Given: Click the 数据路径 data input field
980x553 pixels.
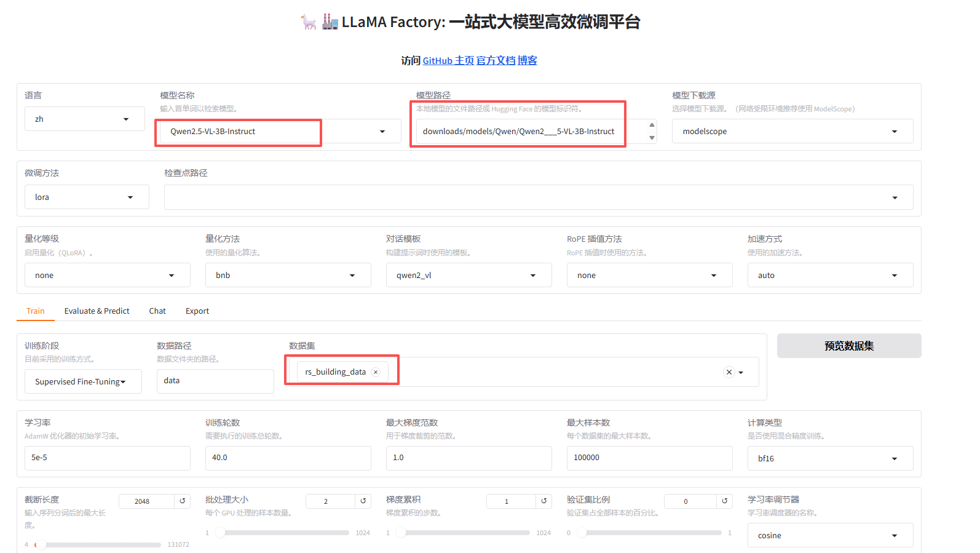Looking at the screenshot, I should point(215,381).
